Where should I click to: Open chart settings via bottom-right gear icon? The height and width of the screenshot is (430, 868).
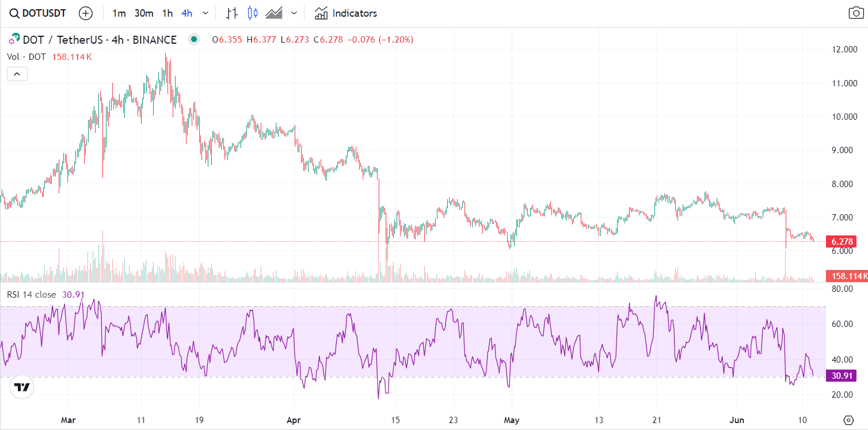pyautogui.click(x=848, y=419)
